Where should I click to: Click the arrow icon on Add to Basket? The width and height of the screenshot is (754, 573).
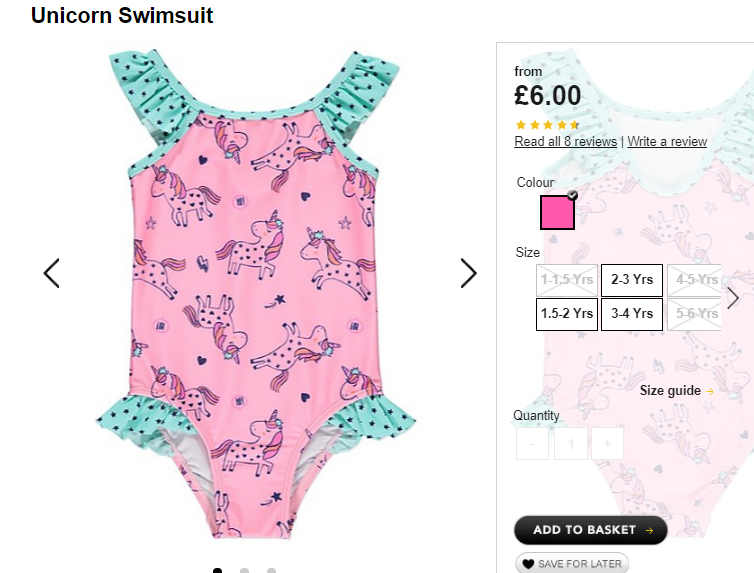[650, 530]
